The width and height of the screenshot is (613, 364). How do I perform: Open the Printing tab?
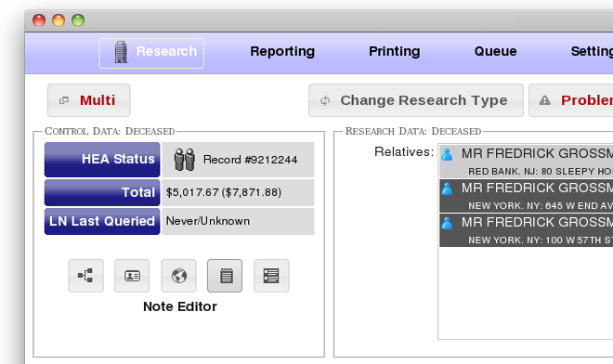395,51
